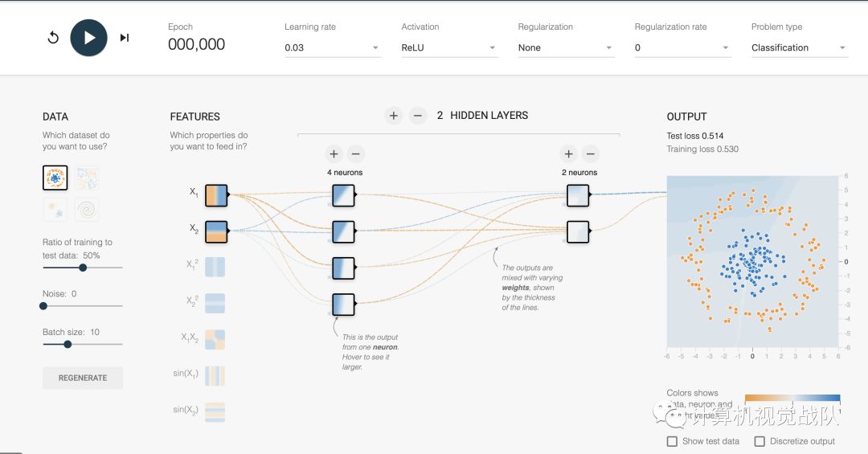
Task: Click the step forward icon
Action: pos(125,38)
